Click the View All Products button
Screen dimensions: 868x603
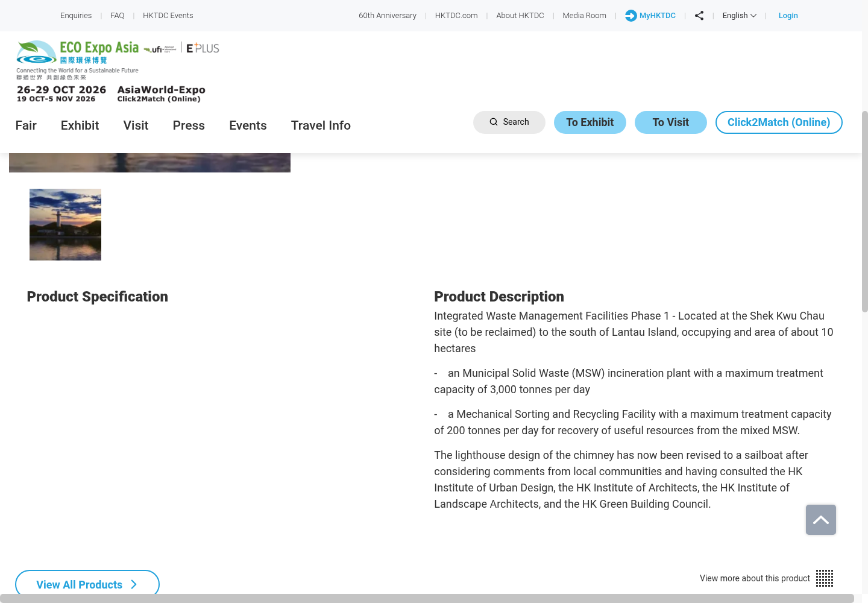tap(87, 584)
